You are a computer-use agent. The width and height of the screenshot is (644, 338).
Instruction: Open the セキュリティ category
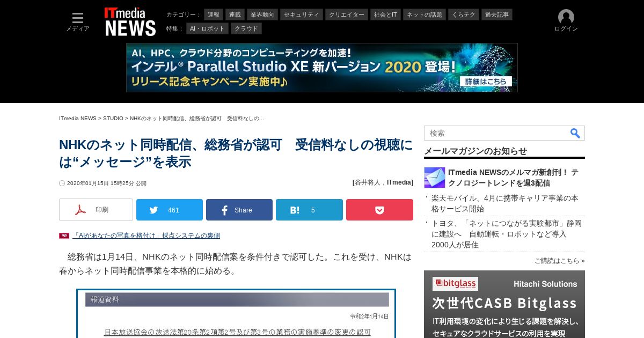point(302,14)
